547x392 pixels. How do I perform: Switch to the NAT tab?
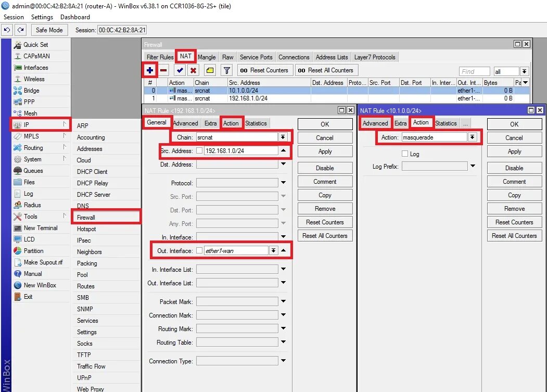186,56
